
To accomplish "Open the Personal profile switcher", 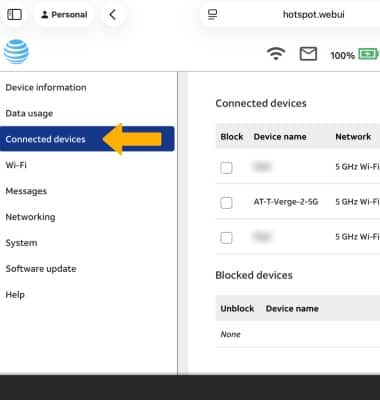I will pos(64,14).
